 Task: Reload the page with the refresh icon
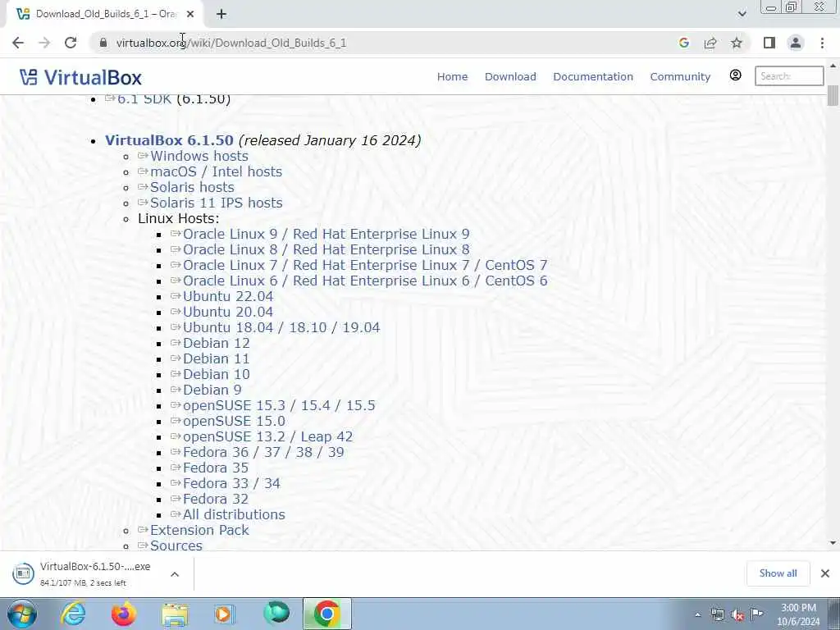tap(71, 43)
